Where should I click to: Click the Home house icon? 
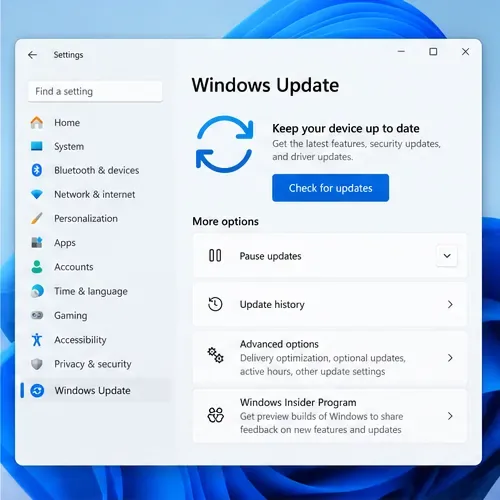point(37,122)
